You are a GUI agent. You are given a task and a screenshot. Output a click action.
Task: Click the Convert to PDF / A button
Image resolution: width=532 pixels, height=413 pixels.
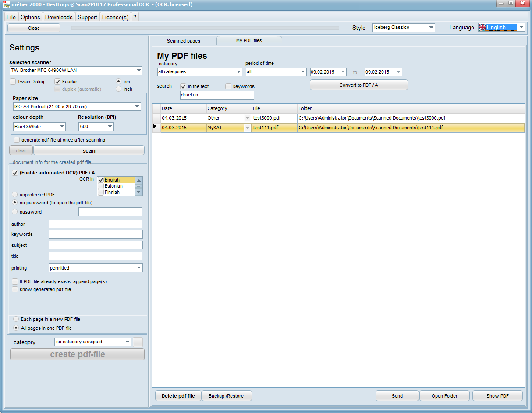(358, 85)
